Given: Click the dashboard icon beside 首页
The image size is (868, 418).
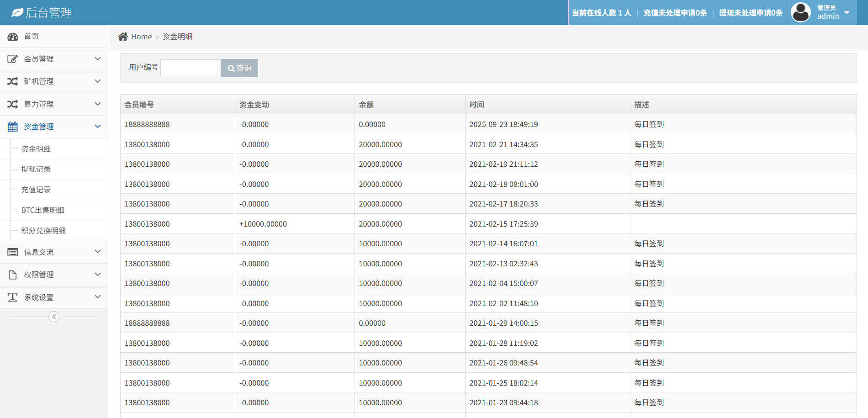Looking at the screenshot, I should point(13,37).
